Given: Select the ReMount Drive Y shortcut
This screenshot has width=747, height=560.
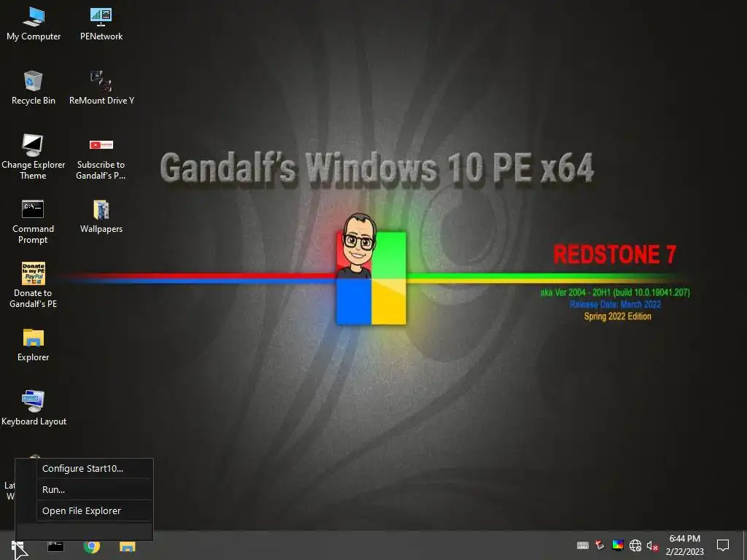Looking at the screenshot, I should pos(101,88).
